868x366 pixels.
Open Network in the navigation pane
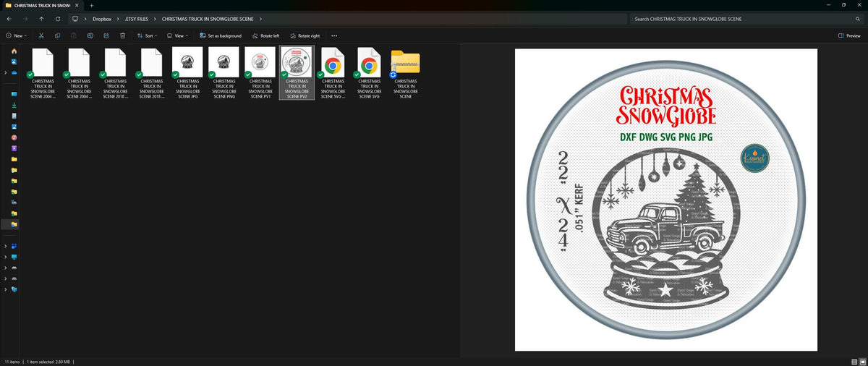14,289
